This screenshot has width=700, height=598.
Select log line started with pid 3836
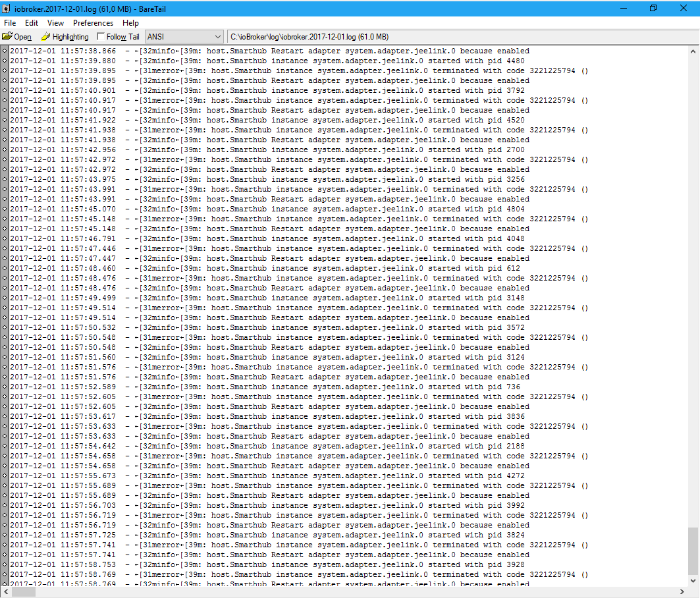pos(267,416)
